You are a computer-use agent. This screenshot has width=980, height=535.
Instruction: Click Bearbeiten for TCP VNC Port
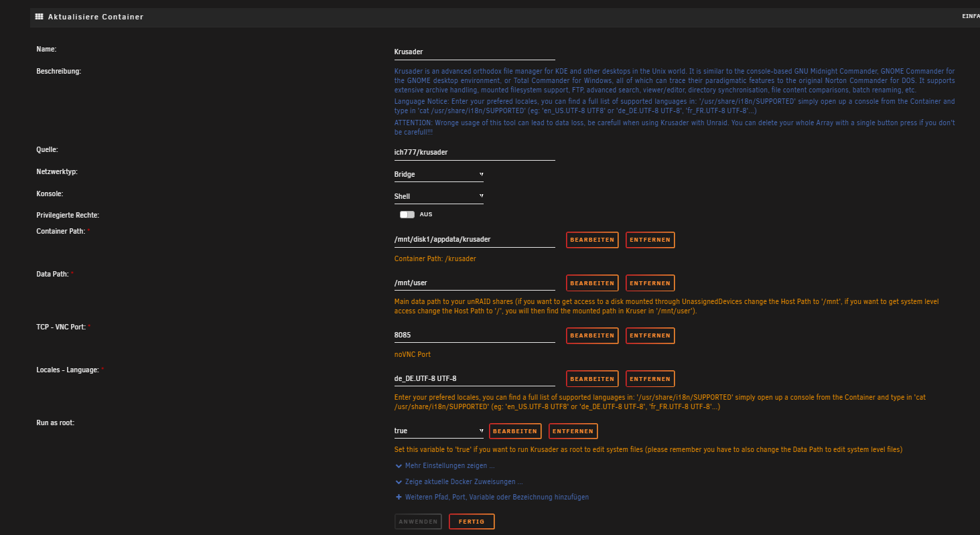(x=592, y=335)
